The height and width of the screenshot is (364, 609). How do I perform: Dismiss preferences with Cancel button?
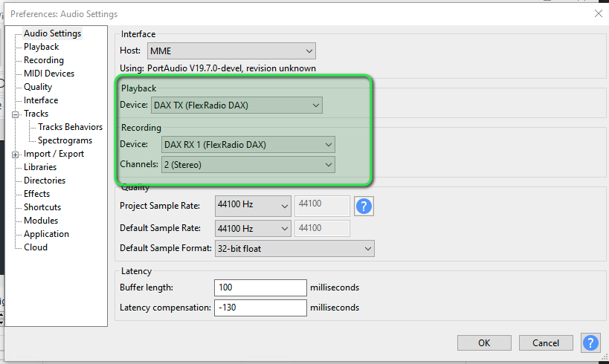coord(546,343)
